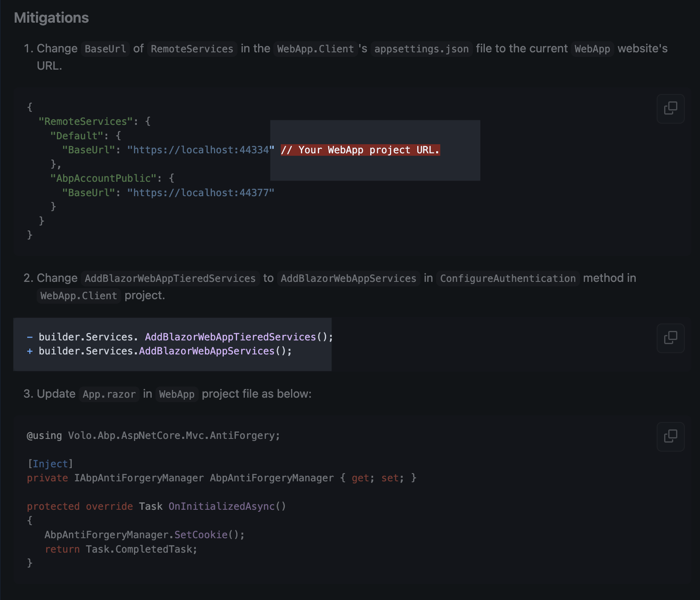The width and height of the screenshot is (700, 600).
Task: Click the https://localhost:44334 URL string
Action: (200, 150)
